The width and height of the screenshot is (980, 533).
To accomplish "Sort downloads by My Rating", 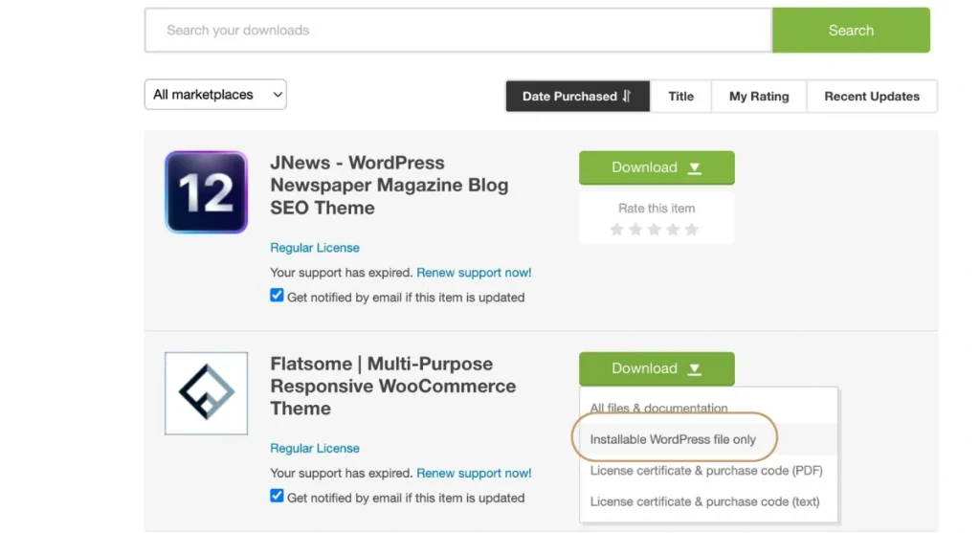I will (x=759, y=97).
